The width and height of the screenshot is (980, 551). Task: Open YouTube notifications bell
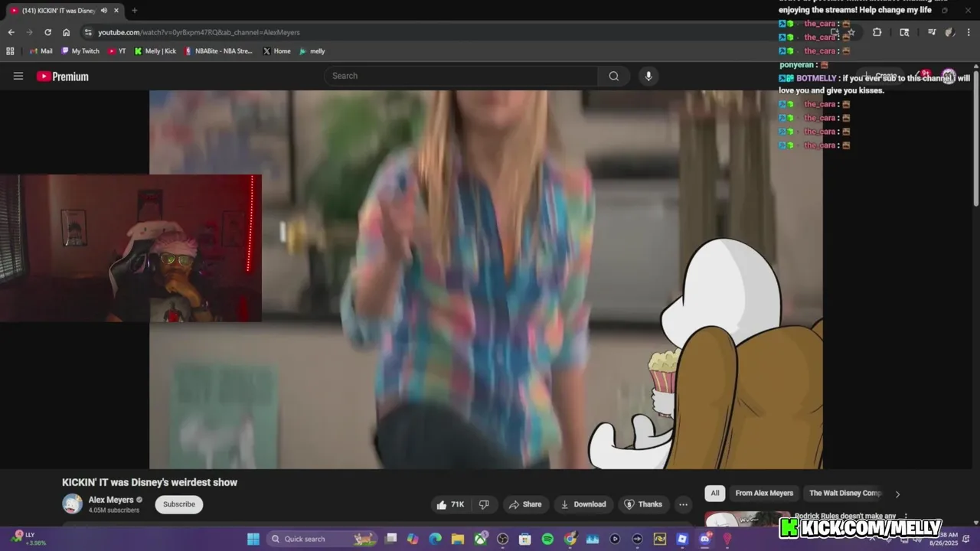point(922,76)
